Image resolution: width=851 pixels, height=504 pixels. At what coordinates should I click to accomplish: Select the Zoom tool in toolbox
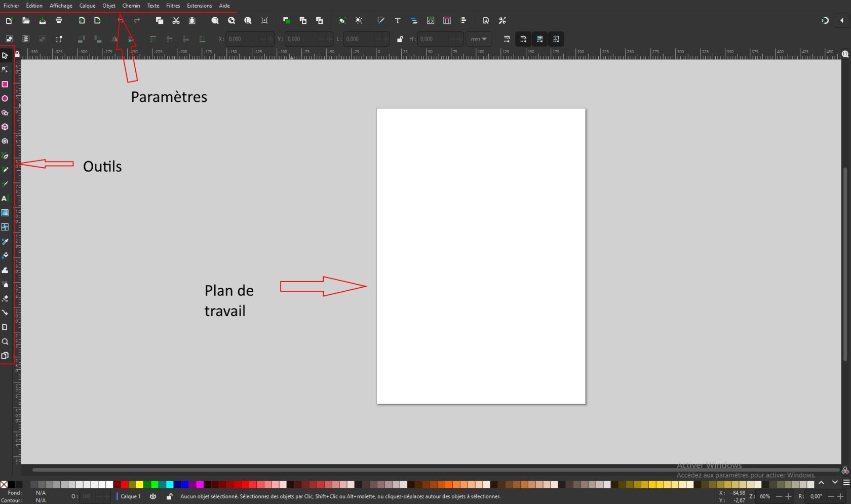[x=5, y=341]
